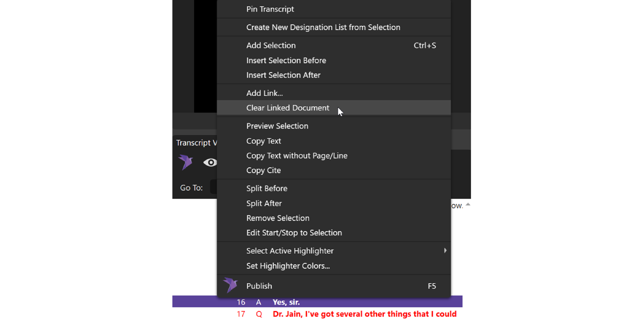Open Set Highlighter Colors dialog
The height and width of the screenshot is (322, 644).
(288, 266)
